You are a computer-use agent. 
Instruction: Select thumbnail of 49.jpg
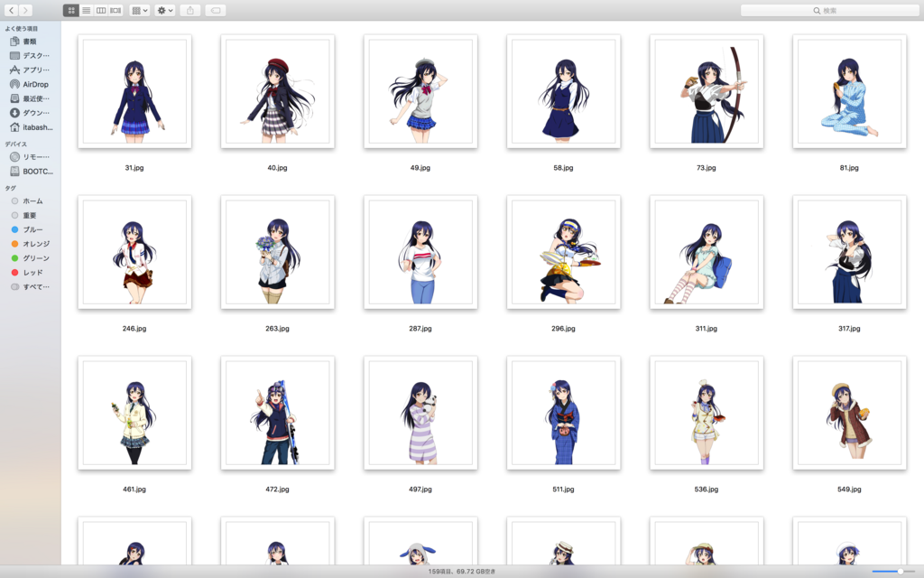click(x=420, y=91)
